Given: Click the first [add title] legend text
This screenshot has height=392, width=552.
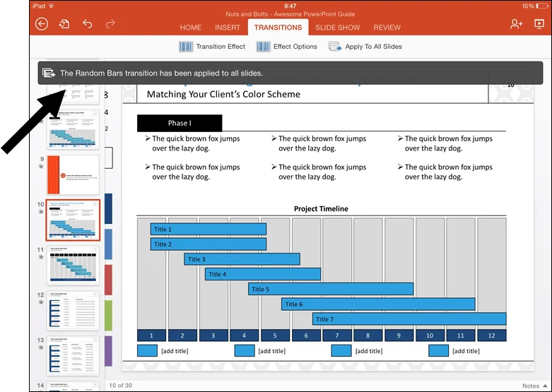Looking at the screenshot, I should coord(175,351).
